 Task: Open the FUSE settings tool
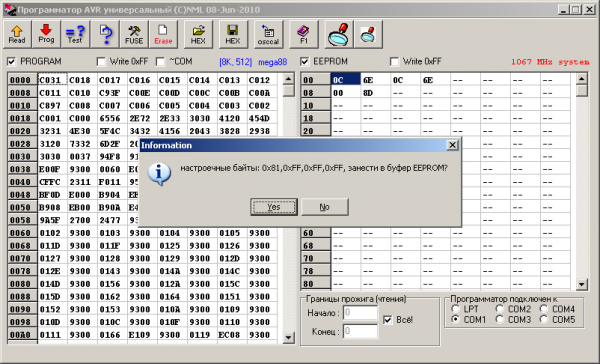(134, 34)
